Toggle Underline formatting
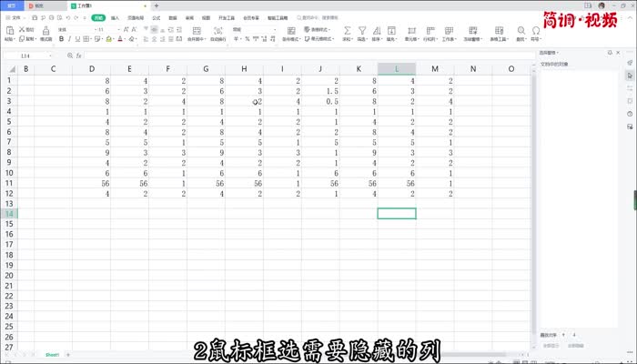The width and height of the screenshot is (637, 364). tap(75, 40)
